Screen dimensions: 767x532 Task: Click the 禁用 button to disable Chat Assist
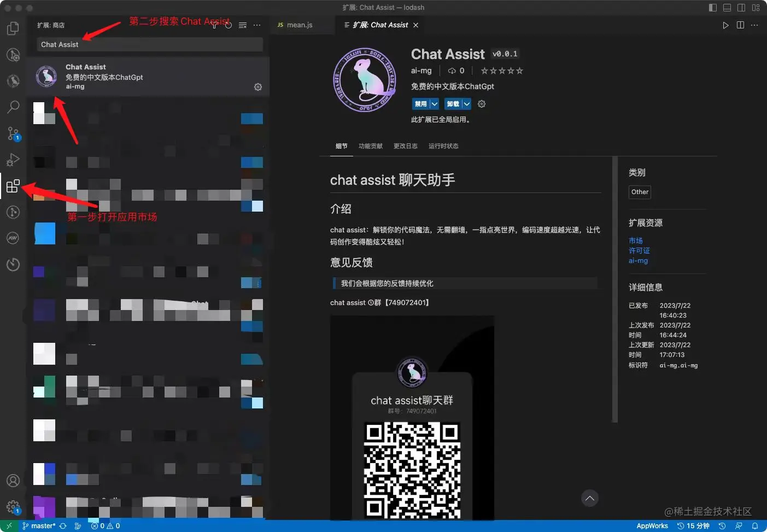421,103
